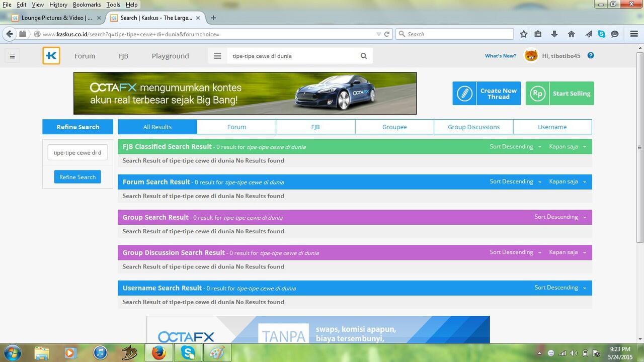The width and height of the screenshot is (644, 362).
Task: Go to Firefox home page icon
Action: tap(571, 34)
